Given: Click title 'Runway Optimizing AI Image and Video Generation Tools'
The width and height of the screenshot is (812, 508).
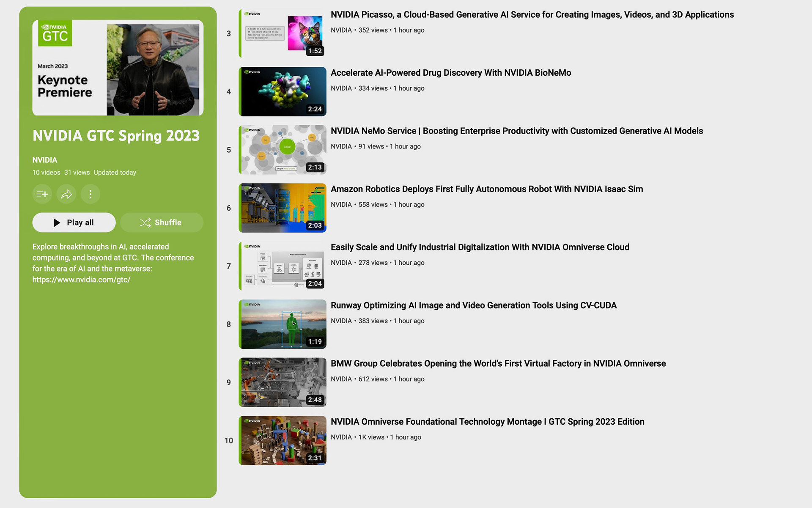Looking at the screenshot, I should tap(474, 305).
